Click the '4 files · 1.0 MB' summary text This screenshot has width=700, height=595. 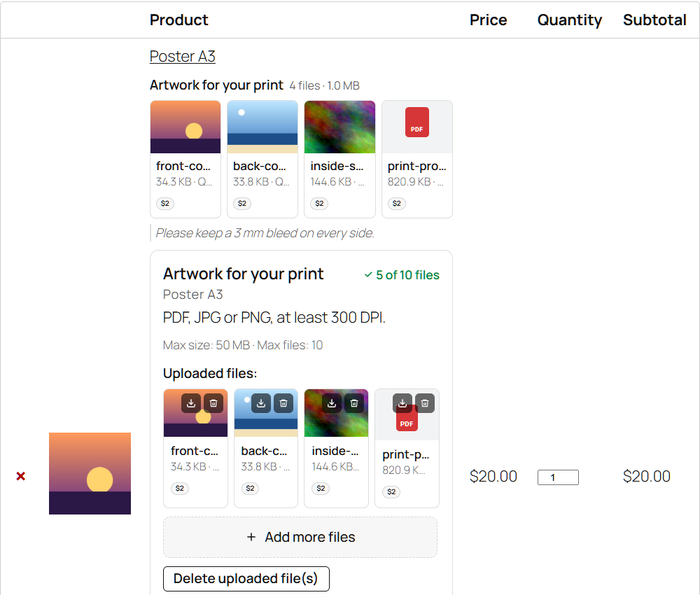(x=325, y=85)
